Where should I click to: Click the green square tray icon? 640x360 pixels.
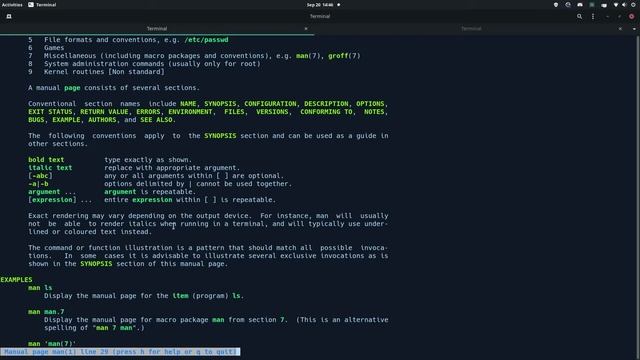pos(592,5)
